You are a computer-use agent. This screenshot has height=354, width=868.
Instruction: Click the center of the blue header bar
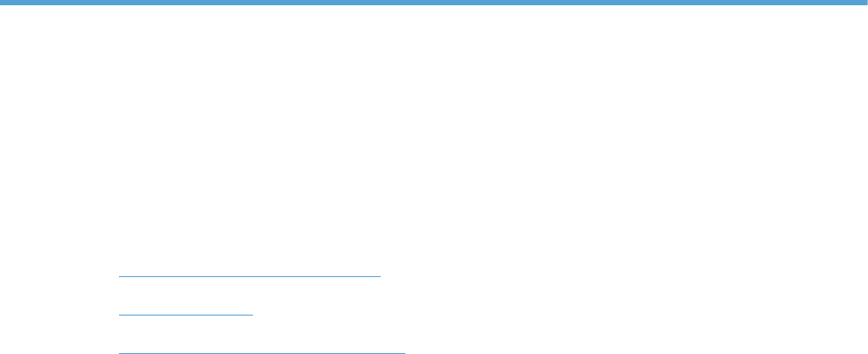tap(434, 3)
